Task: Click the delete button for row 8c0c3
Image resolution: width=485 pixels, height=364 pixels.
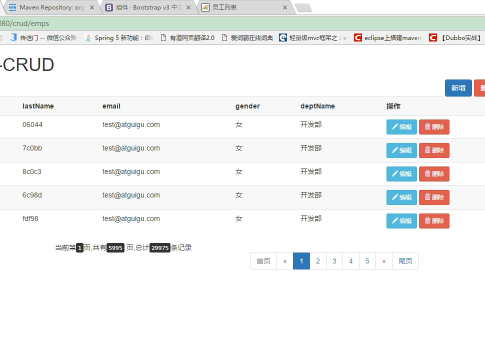Action: [x=434, y=174]
